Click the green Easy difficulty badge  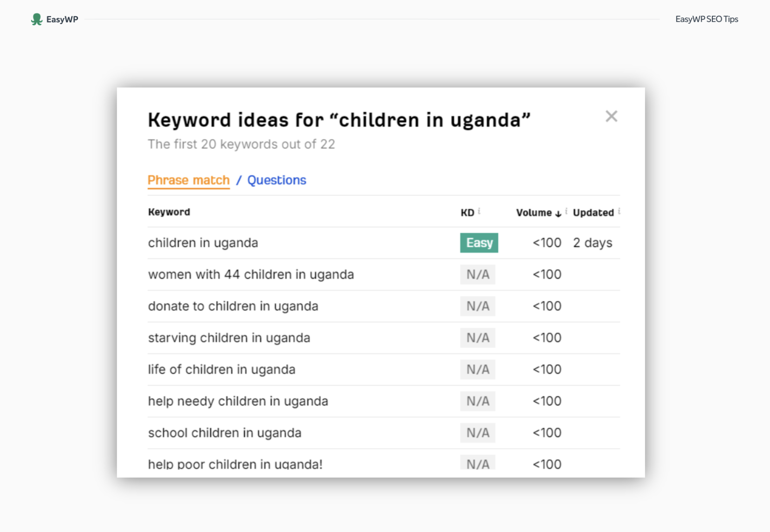[x=479, y=243]
